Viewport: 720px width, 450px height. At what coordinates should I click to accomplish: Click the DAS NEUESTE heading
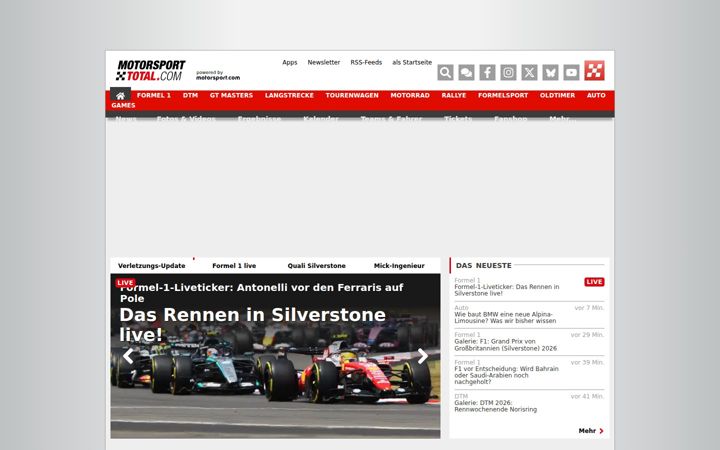484,265
